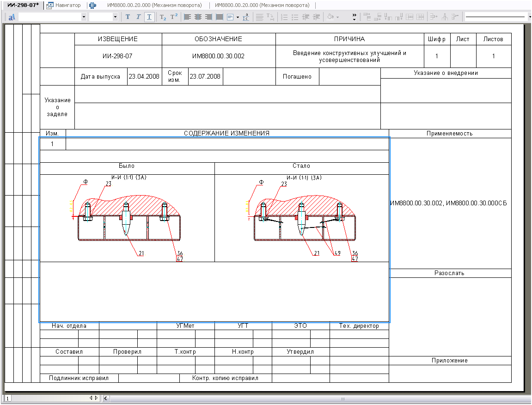Image resolution: width=532 pixels, height=405 pixels.
Task: Open the mechanism assembly icon tab
Action: 92,6
